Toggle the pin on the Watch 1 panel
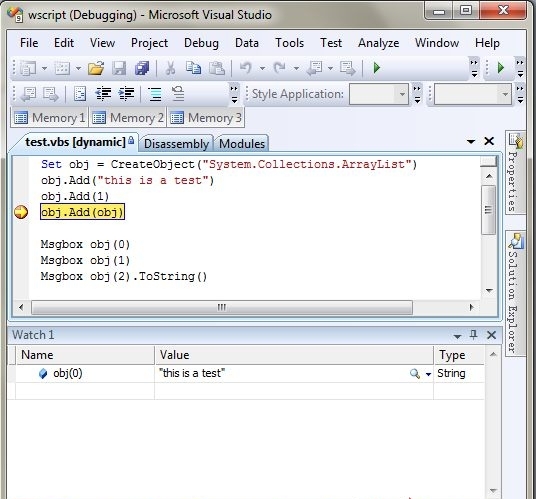The image size is (536, 499). 473,334
